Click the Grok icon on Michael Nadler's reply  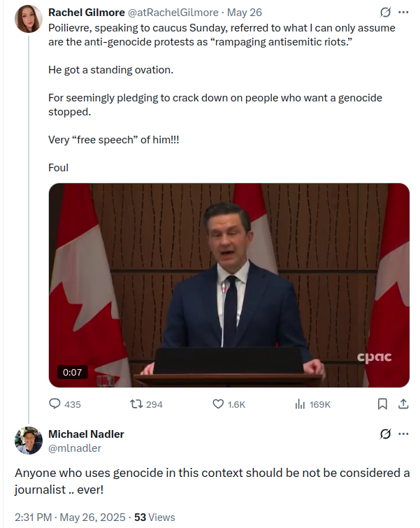click(385, 434)
